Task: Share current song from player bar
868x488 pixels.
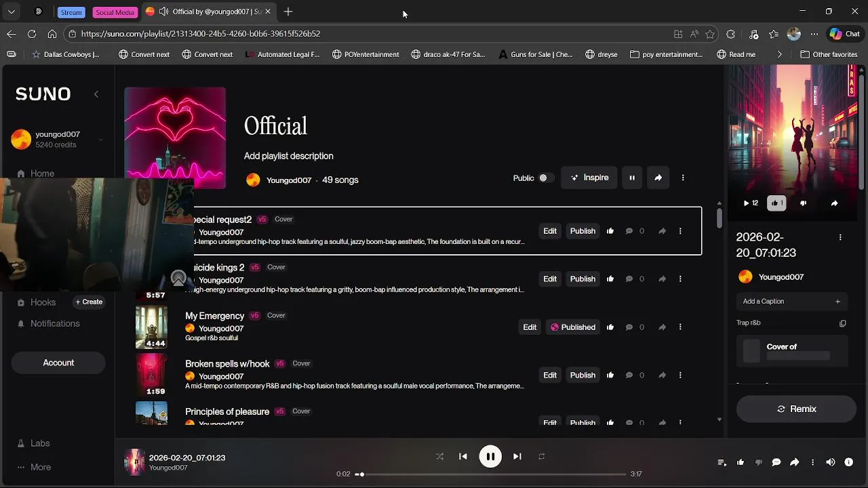Action: coord(795,462)
